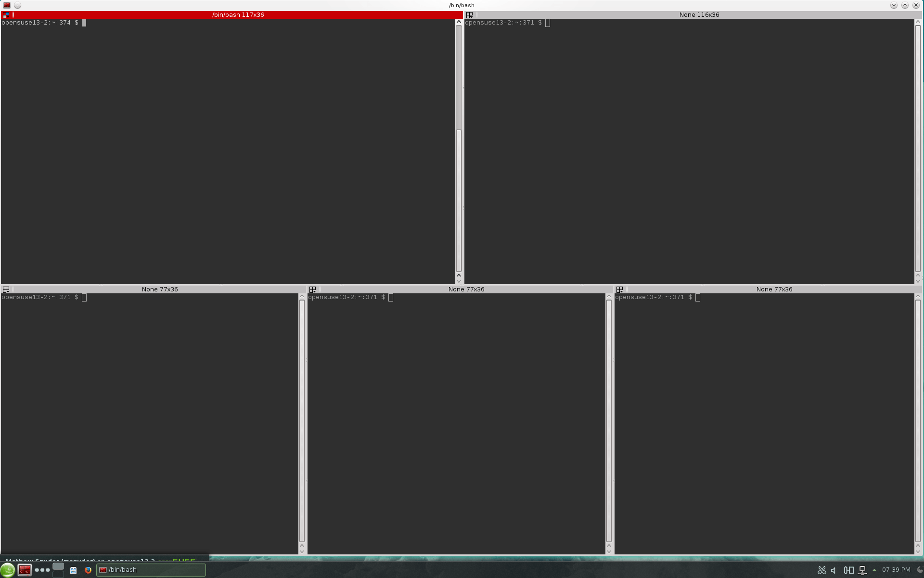The image size is (924, 578).
Task: Click scroll-down arrow of top-right pane scrollbar
Action: (918, 281)
